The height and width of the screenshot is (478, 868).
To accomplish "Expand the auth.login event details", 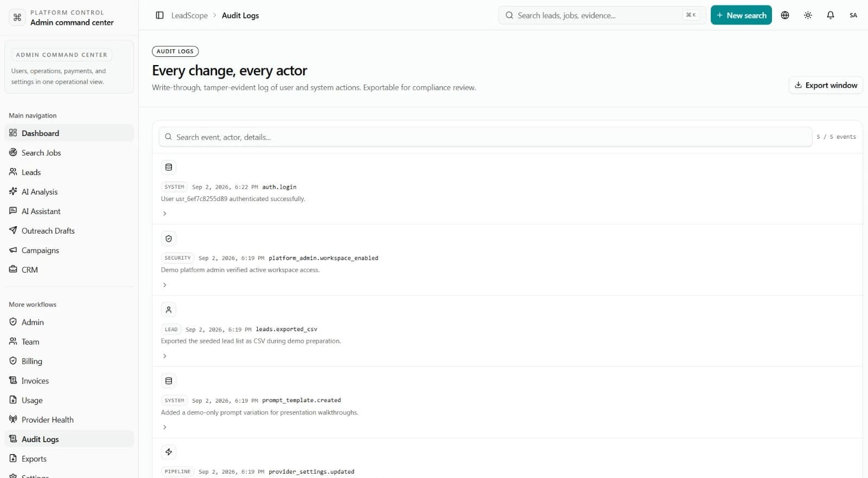I will [165, 214].
